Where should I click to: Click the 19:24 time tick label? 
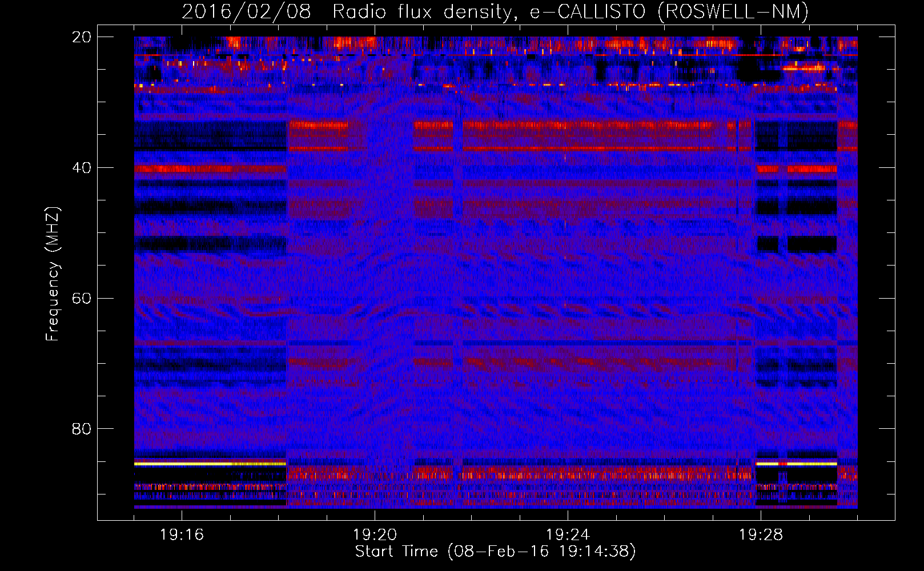(x=568, y=535)
